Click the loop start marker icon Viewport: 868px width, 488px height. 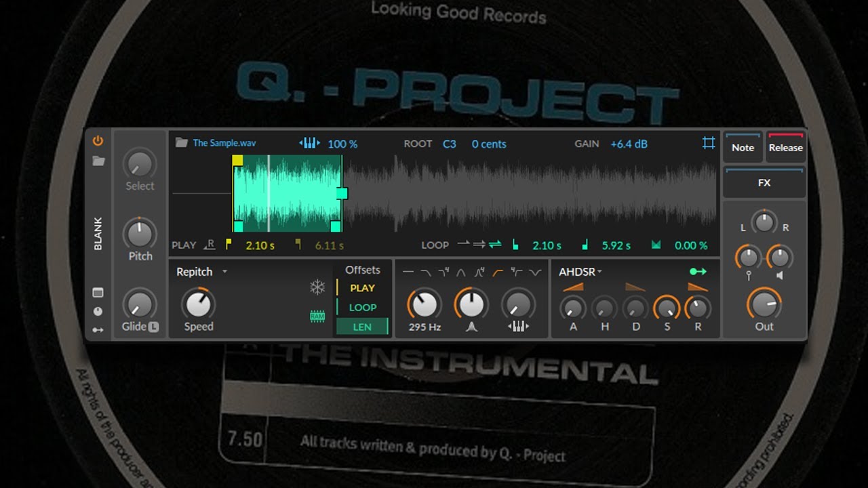[515, 245]
